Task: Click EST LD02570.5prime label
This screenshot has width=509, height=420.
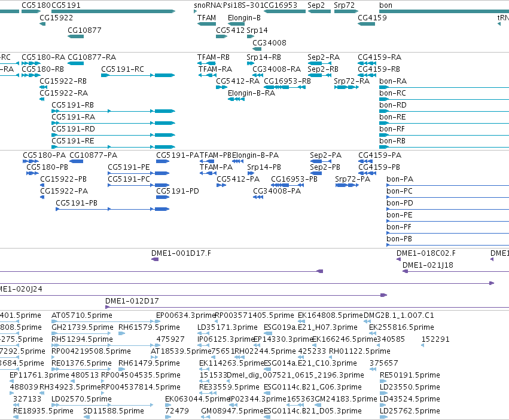Action: coord(81,399)
